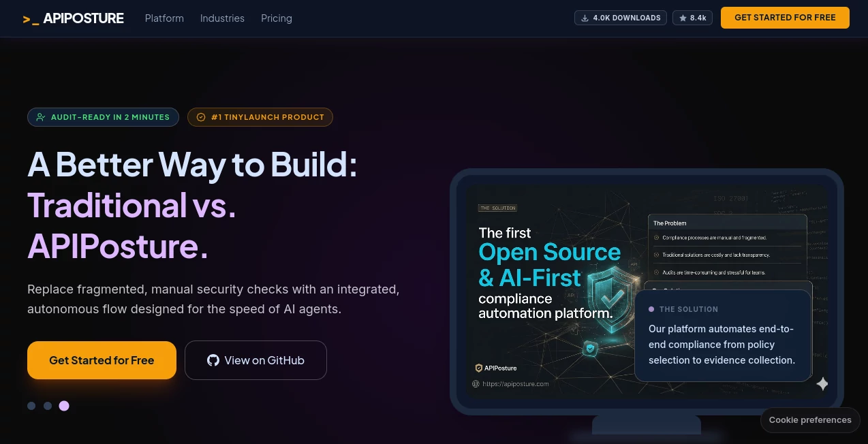Click the 4.0K Downloads badge

coord(621,18)
